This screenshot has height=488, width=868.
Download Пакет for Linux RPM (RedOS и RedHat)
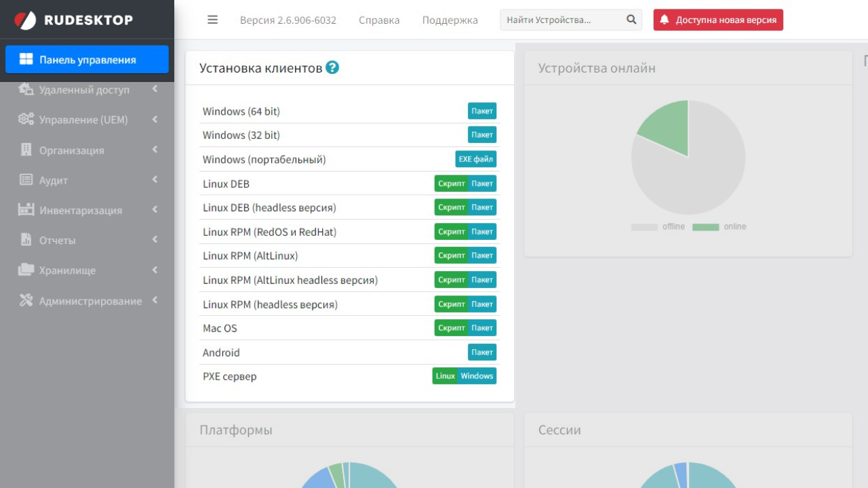click(x=482, y=232)
